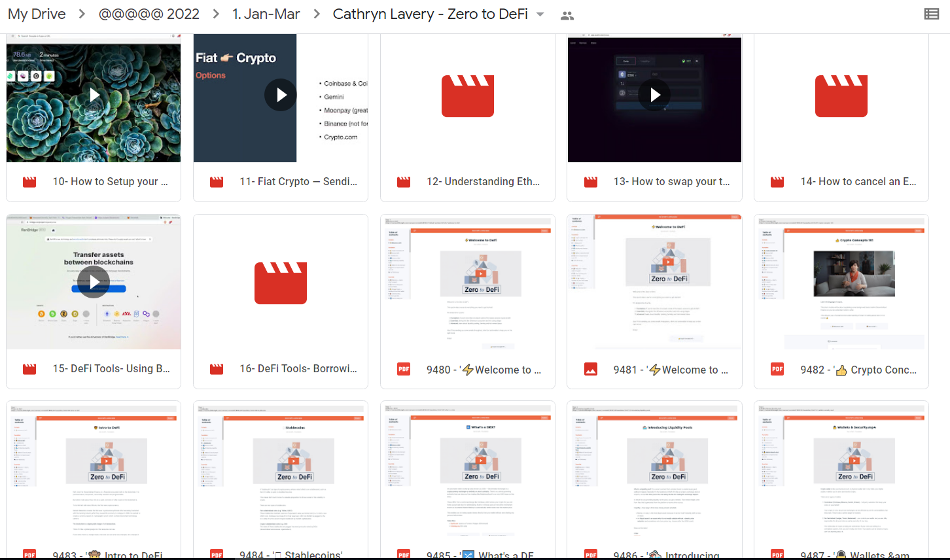Click video file icon beside 11- Fiat Crypto
The width and height of the screenshot is (950, 560).
point(217,182)
